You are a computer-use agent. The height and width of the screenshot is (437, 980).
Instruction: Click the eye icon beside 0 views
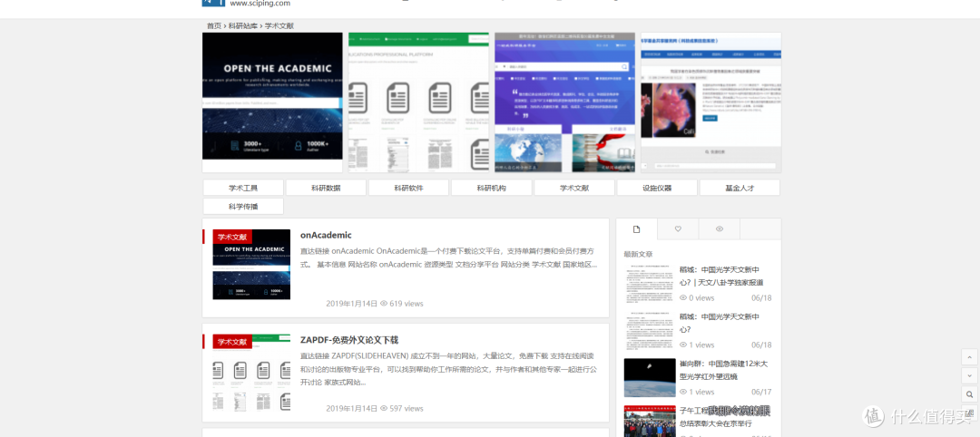pyautogui.click(x=683, y=297)
